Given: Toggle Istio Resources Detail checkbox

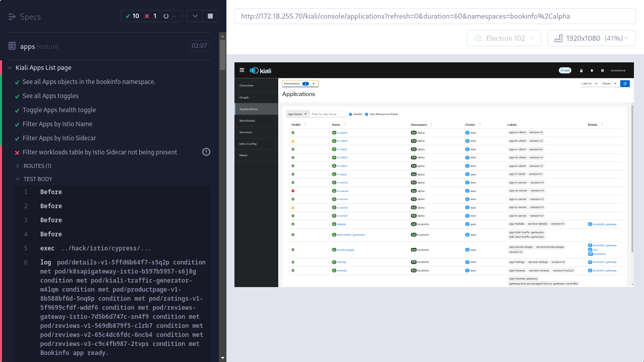Looking at the screenshot, I should point(367,114).
